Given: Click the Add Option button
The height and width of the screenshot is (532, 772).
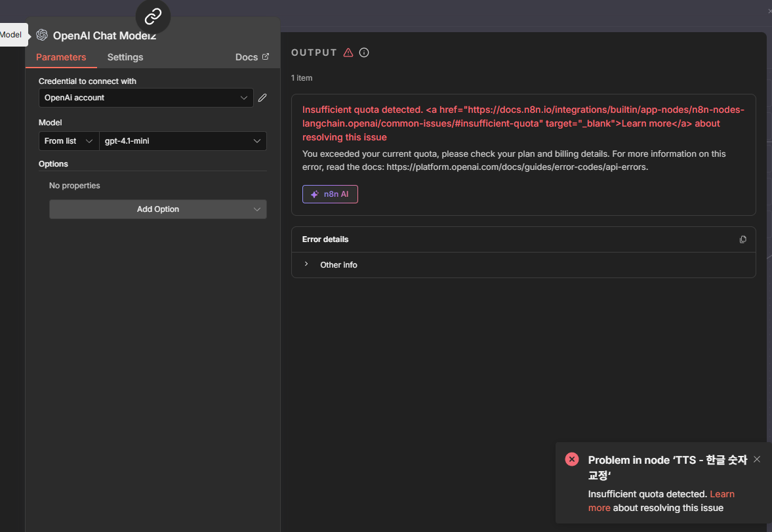Looking at the screenshot, I should click(x=158, y=209).
